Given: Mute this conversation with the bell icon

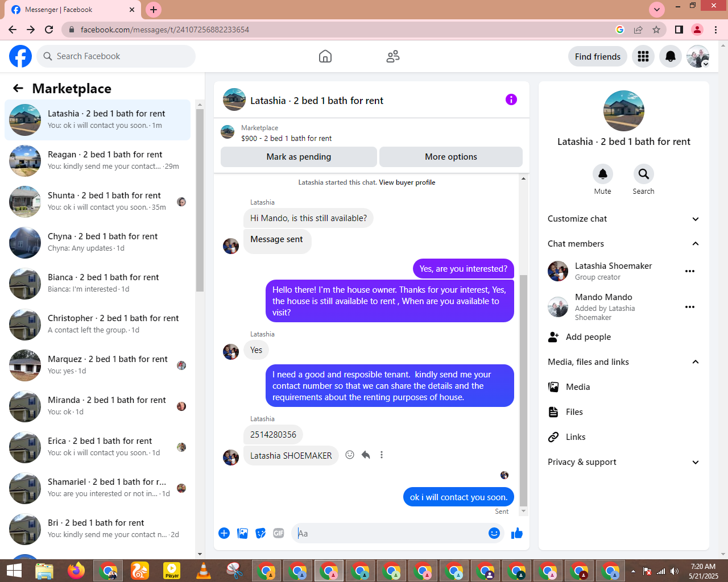Looking at the screenshot, I should coord(603,174).
